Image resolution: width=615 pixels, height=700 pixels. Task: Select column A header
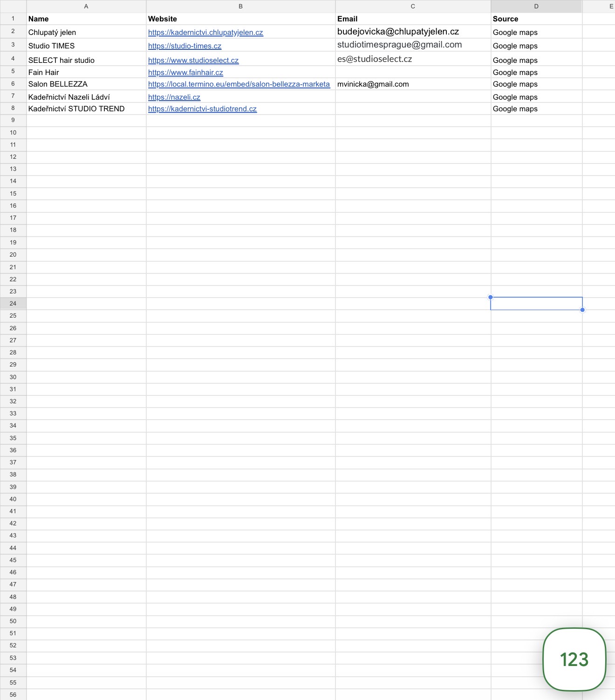tap(86, 7)
